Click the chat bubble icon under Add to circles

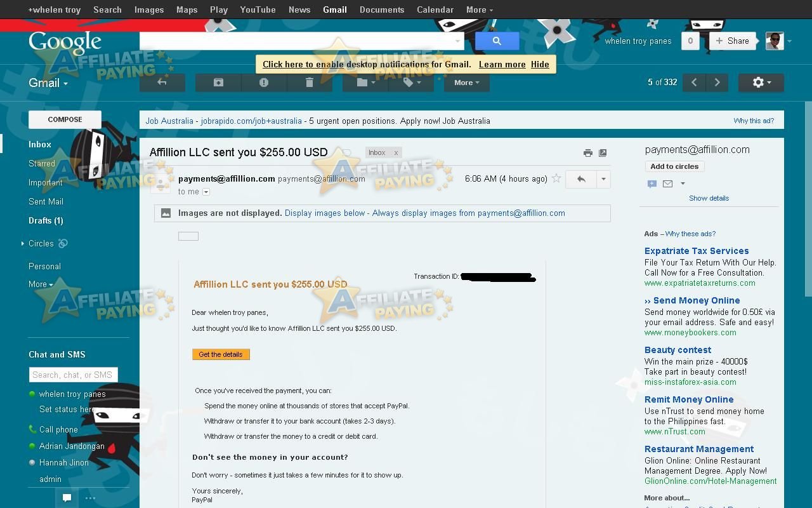652,184
